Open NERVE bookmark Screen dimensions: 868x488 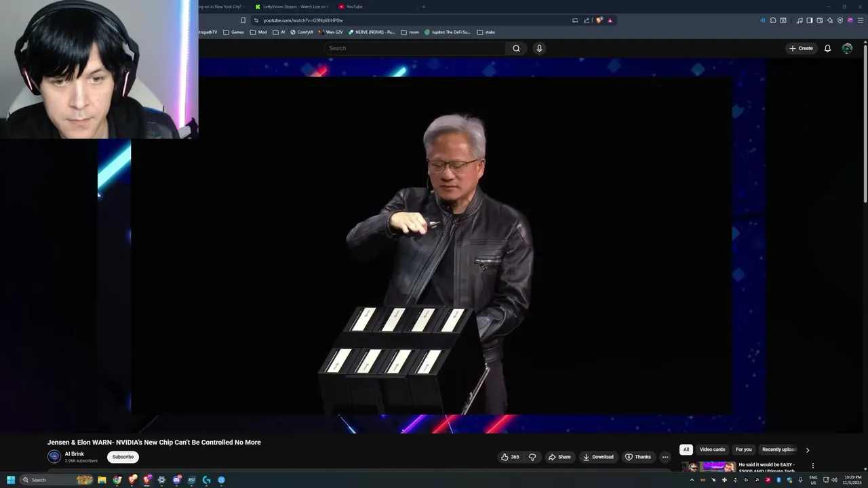point(372,32)
